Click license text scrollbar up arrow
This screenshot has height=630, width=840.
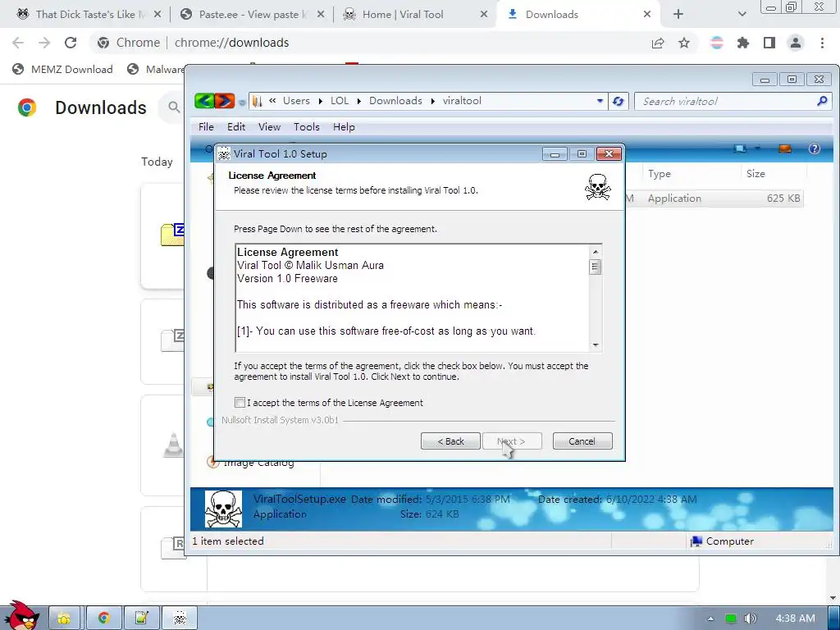coord(596,252)
